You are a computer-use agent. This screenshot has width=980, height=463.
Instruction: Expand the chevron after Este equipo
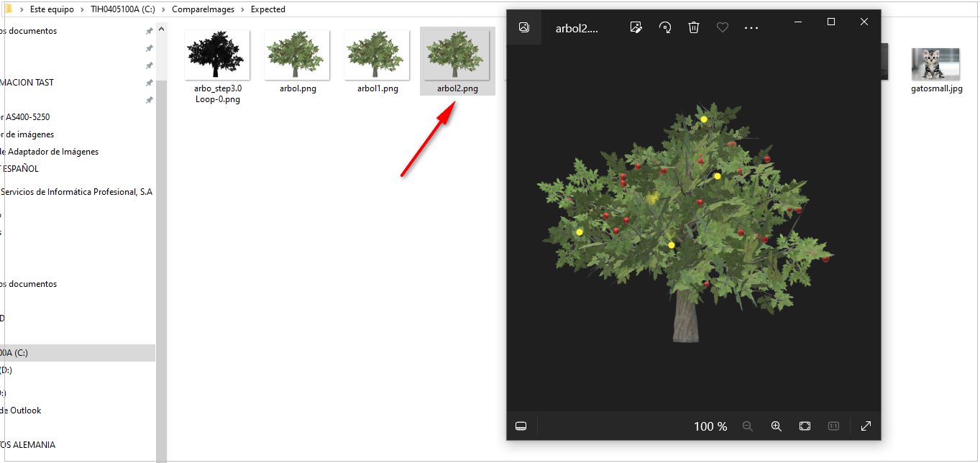(82, 9)
